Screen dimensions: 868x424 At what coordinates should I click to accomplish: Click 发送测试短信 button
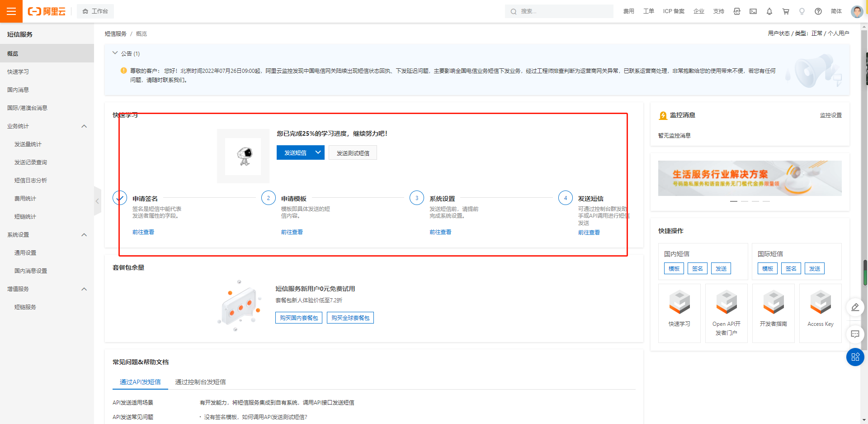coord(353,153)
